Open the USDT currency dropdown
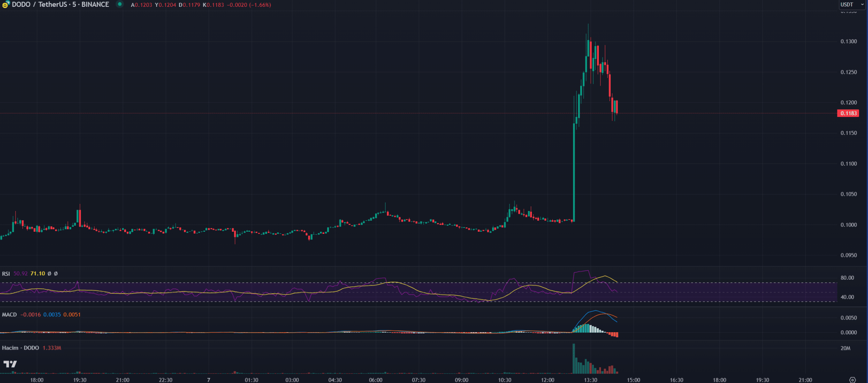The height and width of the screenshot is (383, 868). tap(852, 5)
